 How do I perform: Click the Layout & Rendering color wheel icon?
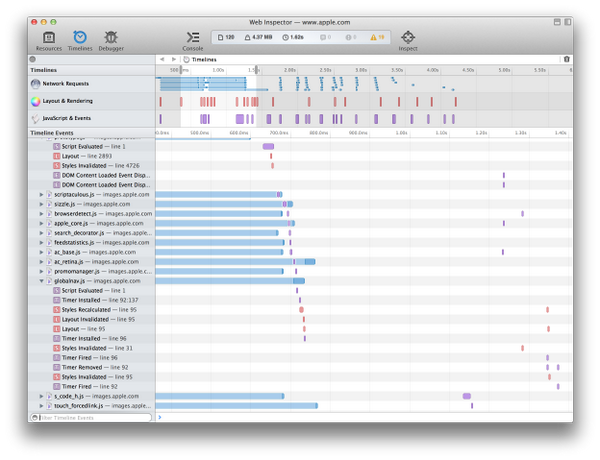coord(36,101)
